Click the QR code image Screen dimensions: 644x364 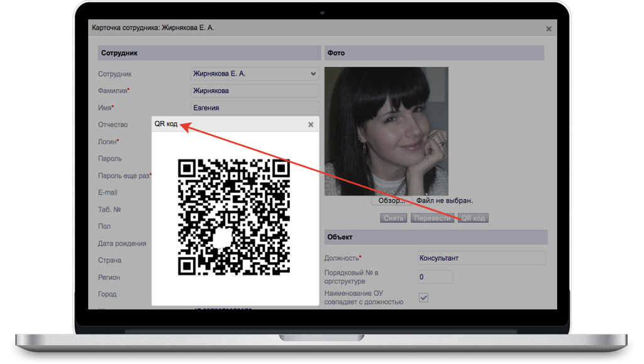pos(234,217)
